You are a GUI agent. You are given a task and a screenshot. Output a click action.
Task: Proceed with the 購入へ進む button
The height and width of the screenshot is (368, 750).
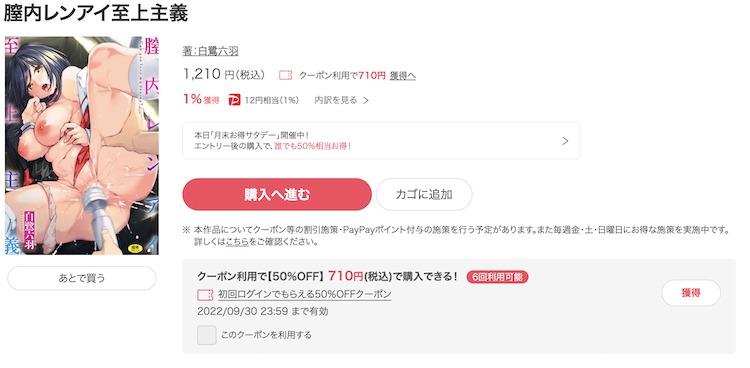[x=277, y=194]
